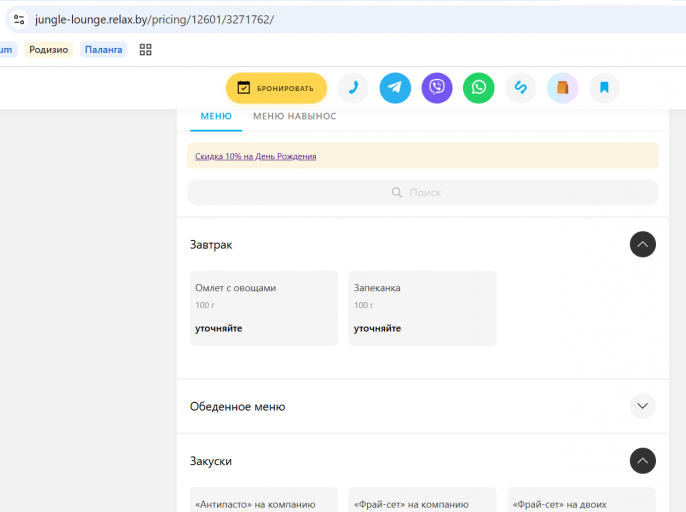Click the site information icon in address bar

(19, 19)
